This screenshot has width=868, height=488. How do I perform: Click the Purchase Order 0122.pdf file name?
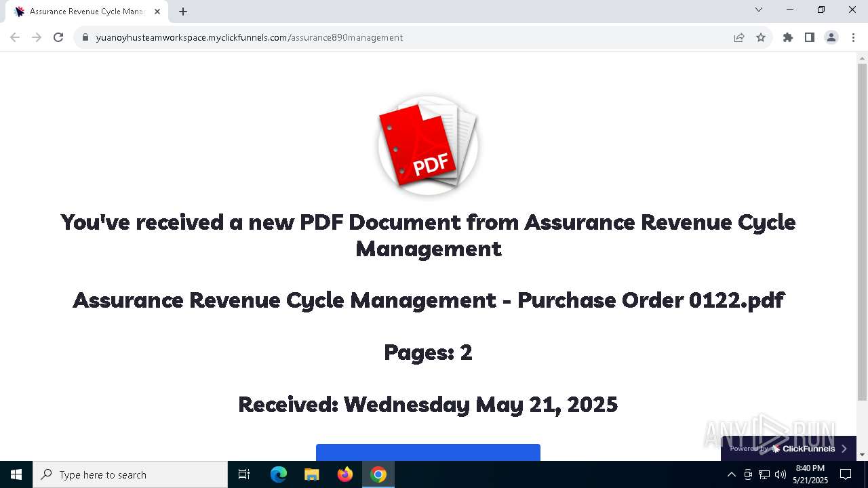(428, 300)
